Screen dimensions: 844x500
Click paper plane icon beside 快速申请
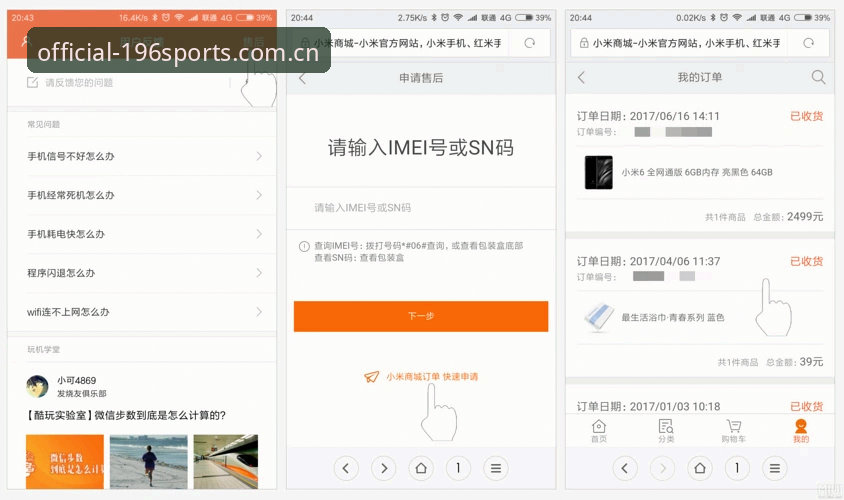(x=371, y=377)
